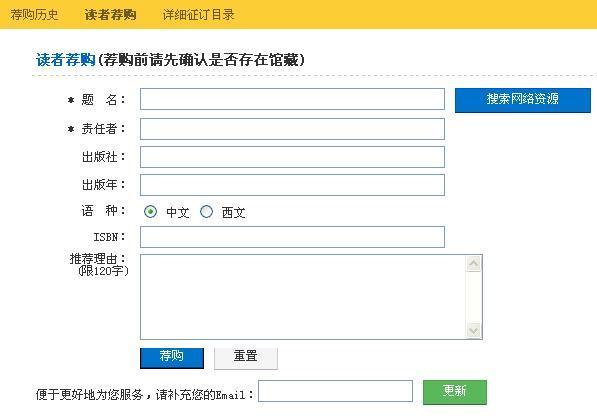
Task: Submit with the blue 荐购 button
Action: pyautogui.click(x=172, y=358)
